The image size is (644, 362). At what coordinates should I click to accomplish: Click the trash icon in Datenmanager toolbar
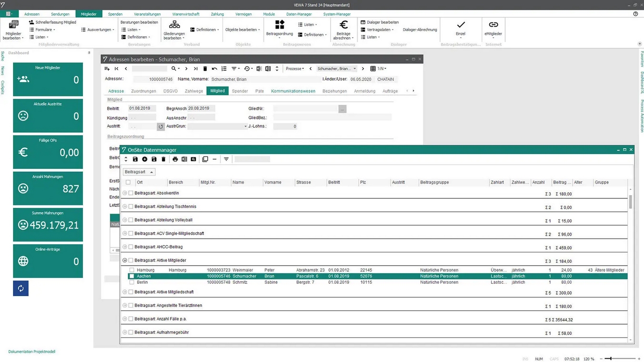coord(163,159)
